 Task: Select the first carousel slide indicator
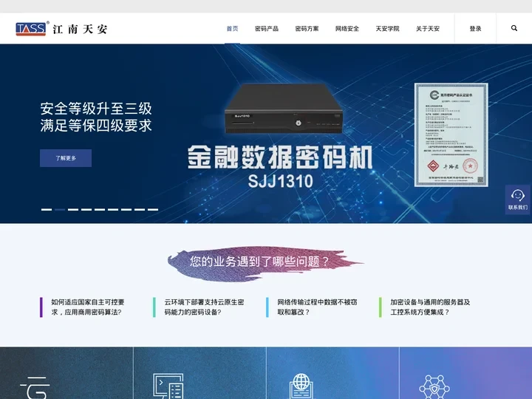pos(47,210)
